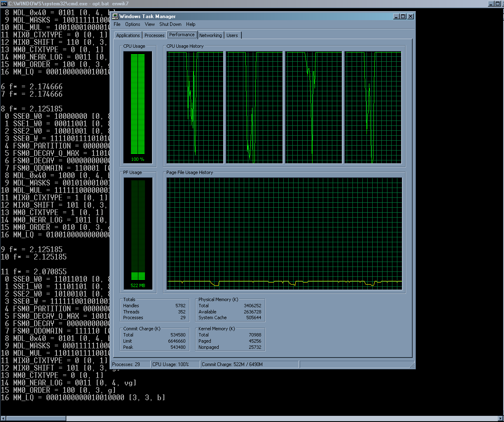Go to the Networking tab
504x422 pixels.
coord(210,35)
